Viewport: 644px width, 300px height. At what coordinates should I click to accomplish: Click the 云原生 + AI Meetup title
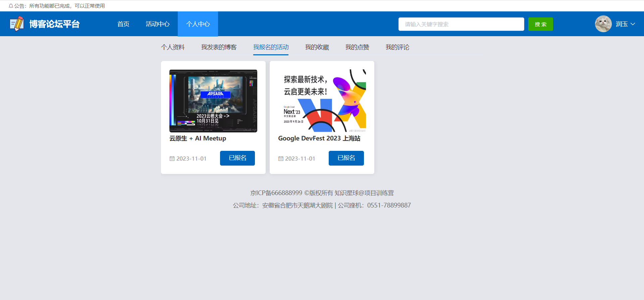pyautogui.click(x=198, y=138)
